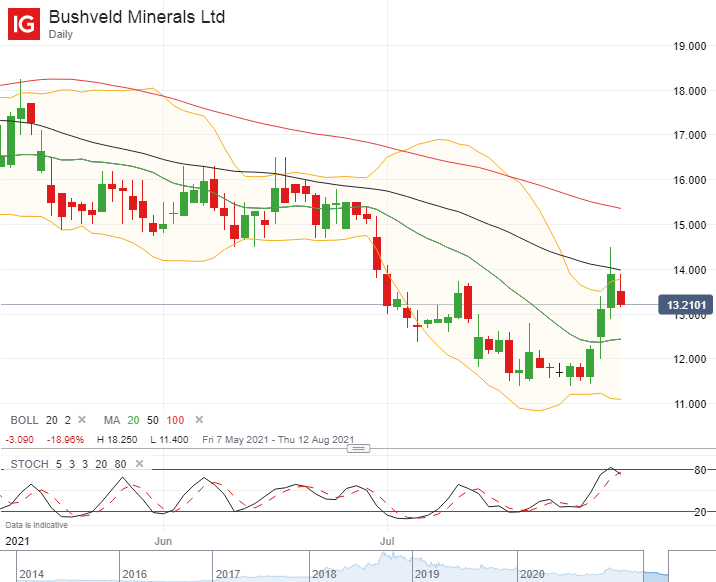Image resolution: width=716 pixels, height=582 pixels.
Task: Click the -3.090 change value
Action: [x=20, y=440]
